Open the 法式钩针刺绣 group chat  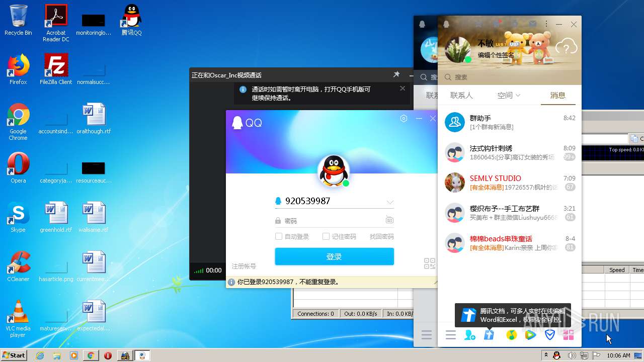(510, 152)
